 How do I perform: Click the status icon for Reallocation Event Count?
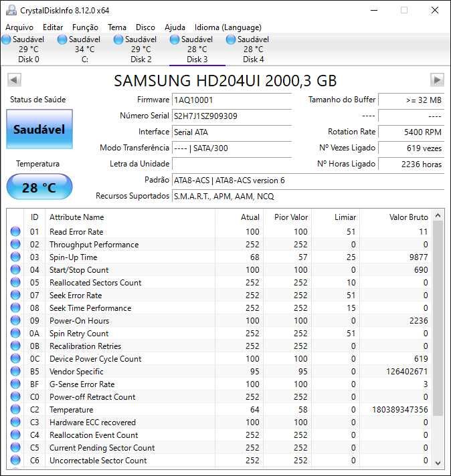tap(15, 435)
